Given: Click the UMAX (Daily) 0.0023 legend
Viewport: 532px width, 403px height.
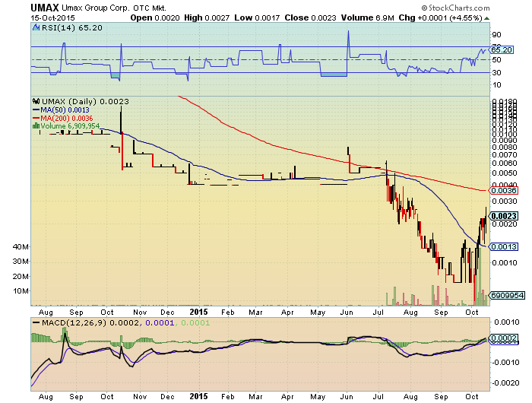Looking at the screenshot, I should [x=85, y=102].
